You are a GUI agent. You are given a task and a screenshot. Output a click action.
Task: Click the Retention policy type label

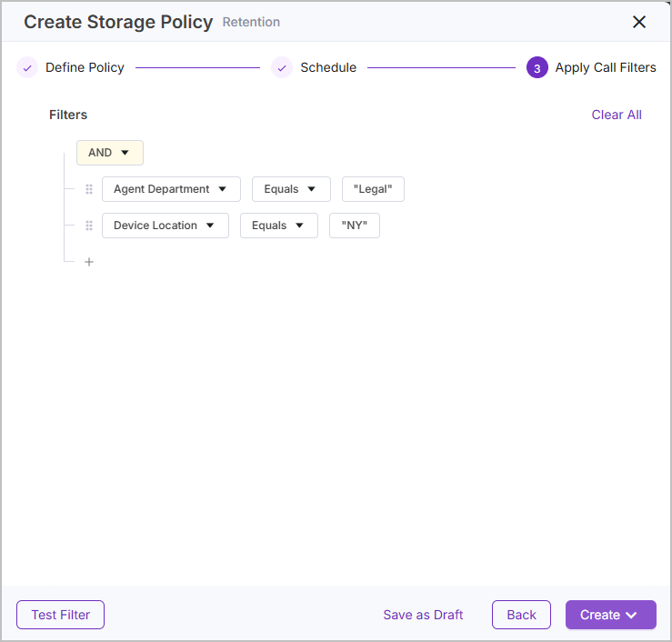point(251,22)
